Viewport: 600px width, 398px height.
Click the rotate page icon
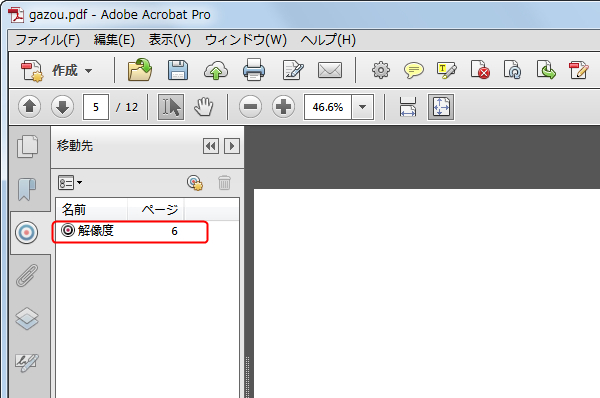[512, 70]
